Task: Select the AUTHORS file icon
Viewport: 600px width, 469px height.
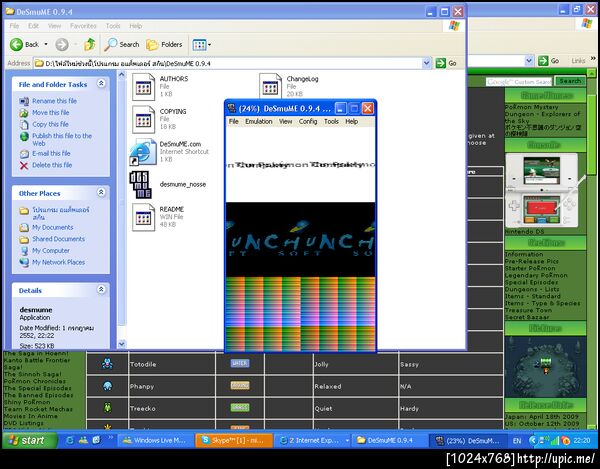Action: [143, 87]
